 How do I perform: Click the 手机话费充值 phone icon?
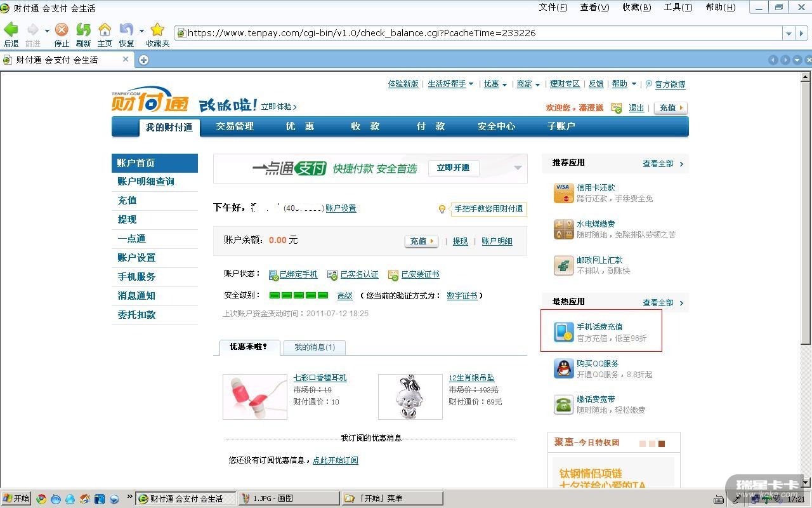[x=563, y=332]
